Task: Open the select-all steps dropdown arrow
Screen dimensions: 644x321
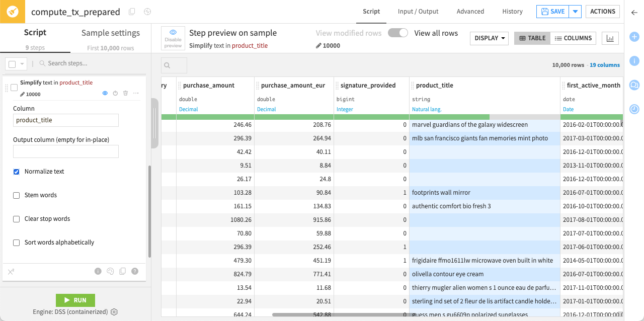Action: click(x=22, y=64)
